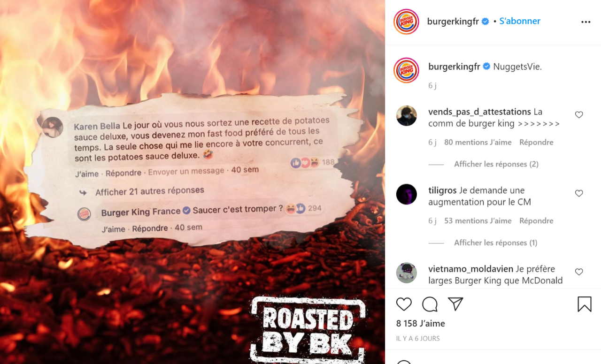
Task: Follow with the S'abonner link
Action: (x=520, y=21)
